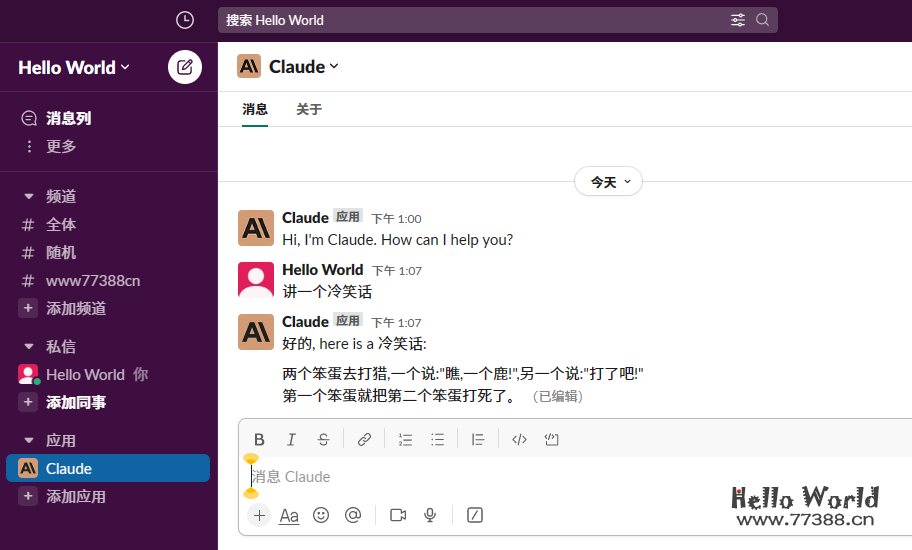Compose a new message
The width and height of the screenshot is (912, 550).
point(185,67)
